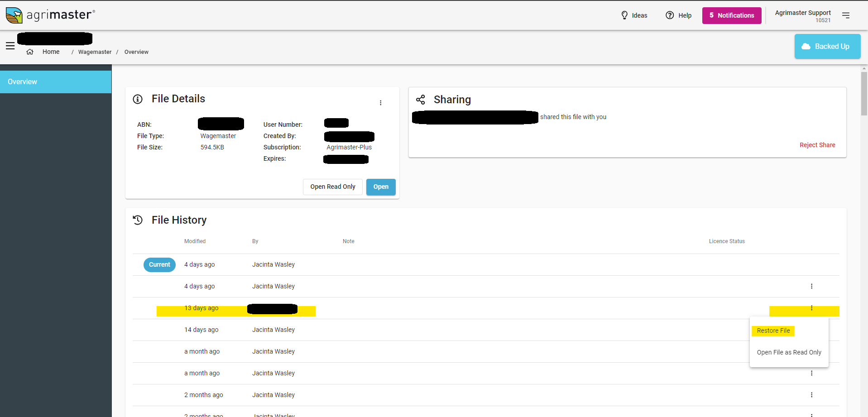
Task: Click the Sharing share icon
Action: pos(421,100)
